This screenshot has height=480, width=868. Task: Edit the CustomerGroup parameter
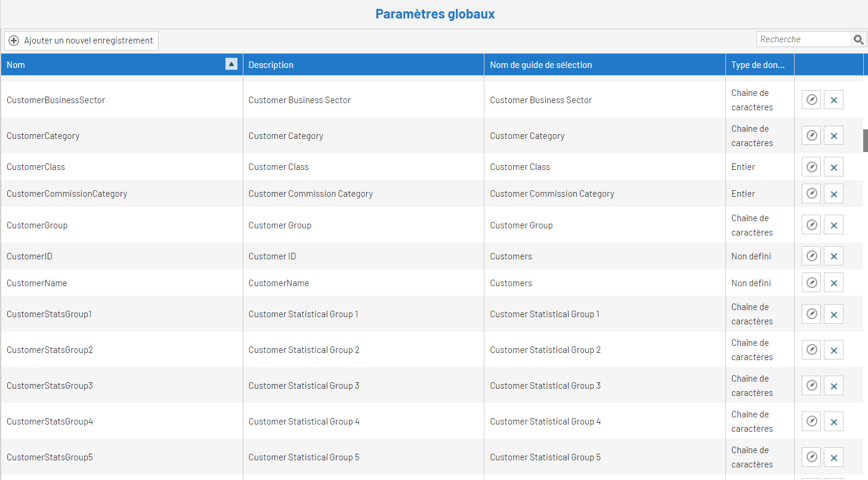[x=811, y=225]
